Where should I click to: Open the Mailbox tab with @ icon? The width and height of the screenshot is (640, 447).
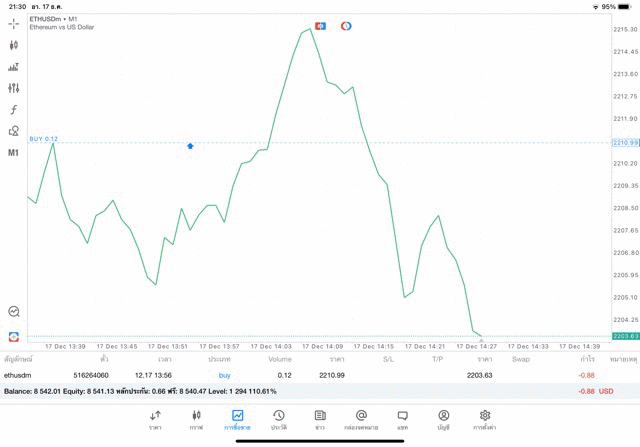click(361, 419)
